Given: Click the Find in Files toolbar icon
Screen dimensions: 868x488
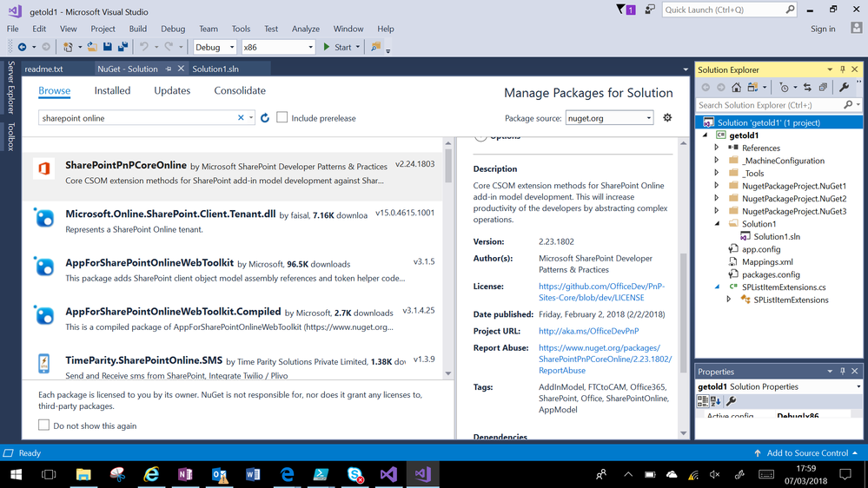Looking at the screenshot, I should click(x=375, y=47).
